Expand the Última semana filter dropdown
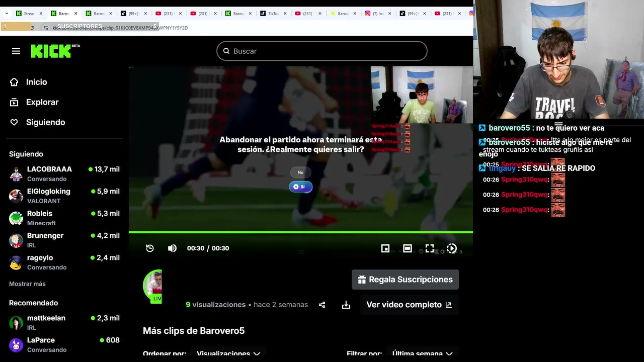644x362 pixels. [x=423, y=353]
